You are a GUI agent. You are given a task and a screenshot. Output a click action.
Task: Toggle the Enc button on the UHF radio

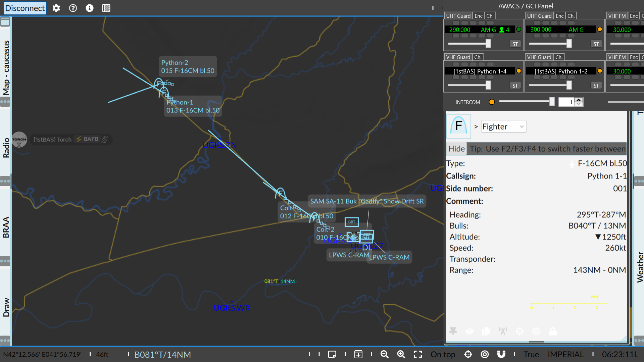tap(478, 15)
